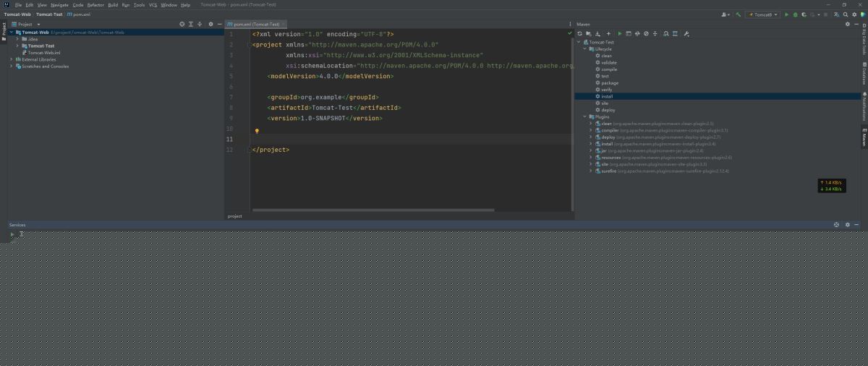Expand Tomcat-Test module in Project tree
The image size is (868, 366).
click(18, 46)
